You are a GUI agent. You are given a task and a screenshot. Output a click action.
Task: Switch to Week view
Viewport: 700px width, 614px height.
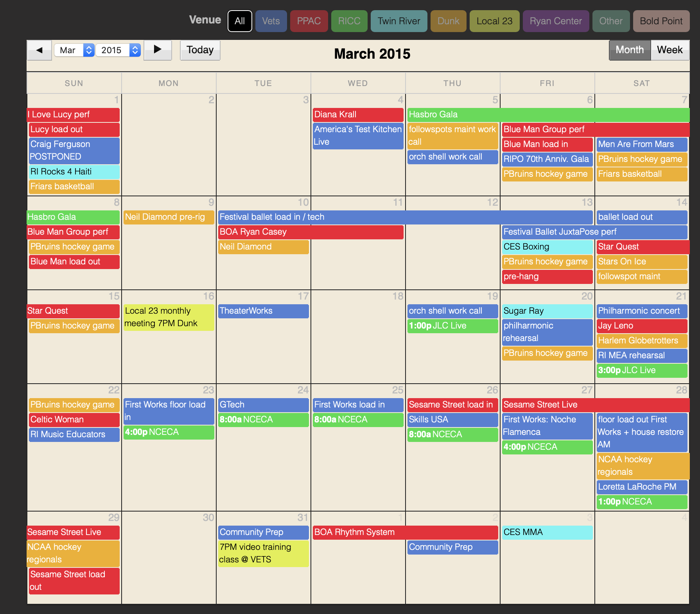(x=669, y=50)
